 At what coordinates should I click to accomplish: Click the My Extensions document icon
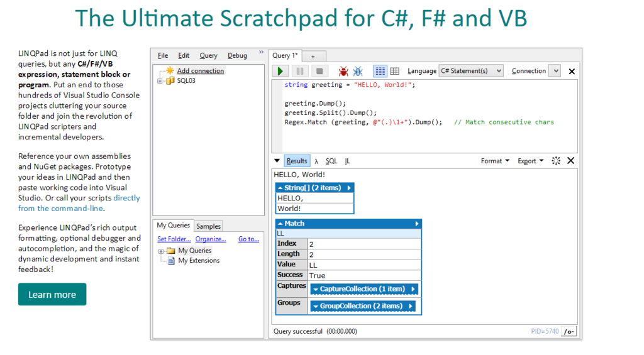tap(171, 261)
